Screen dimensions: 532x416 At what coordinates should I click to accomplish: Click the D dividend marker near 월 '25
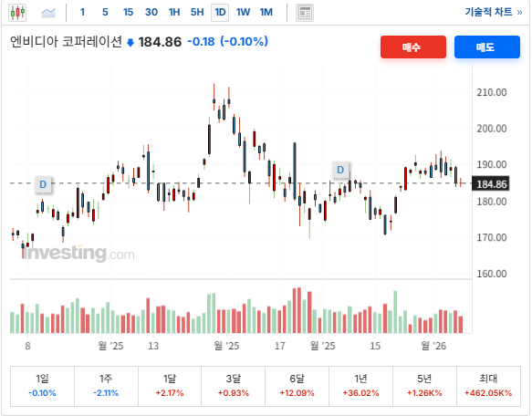[340, 170]
